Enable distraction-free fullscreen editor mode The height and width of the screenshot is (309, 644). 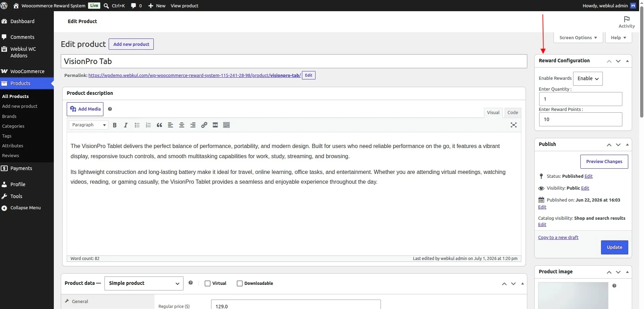(x=514, y=125)
